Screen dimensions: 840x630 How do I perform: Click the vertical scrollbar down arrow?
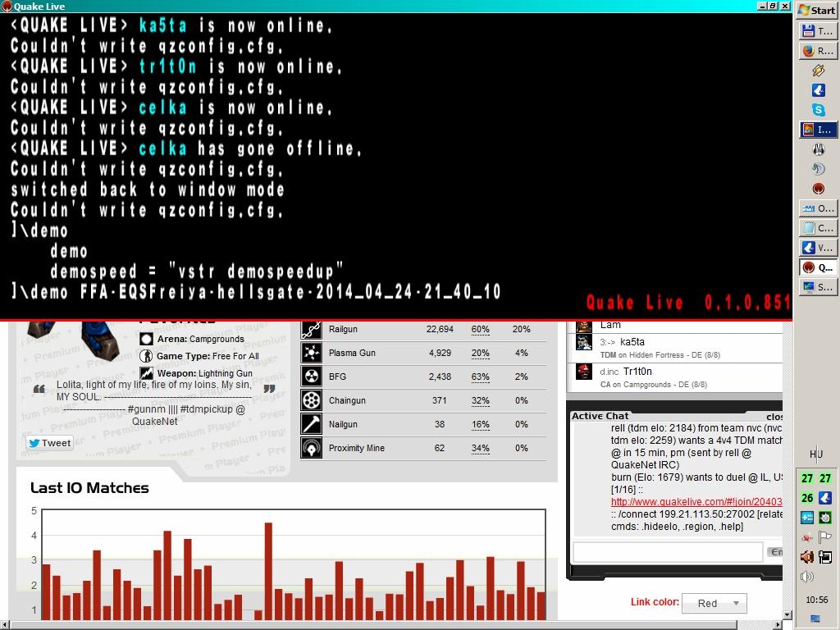click(x=787, y=614)
